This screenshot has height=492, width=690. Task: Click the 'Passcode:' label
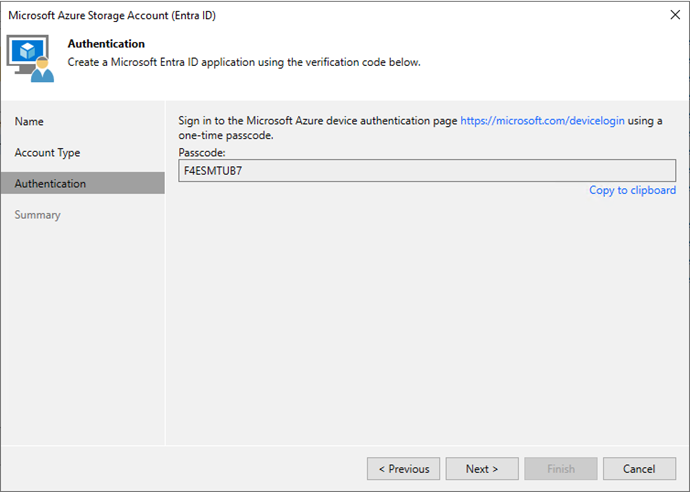pos(202,153)
